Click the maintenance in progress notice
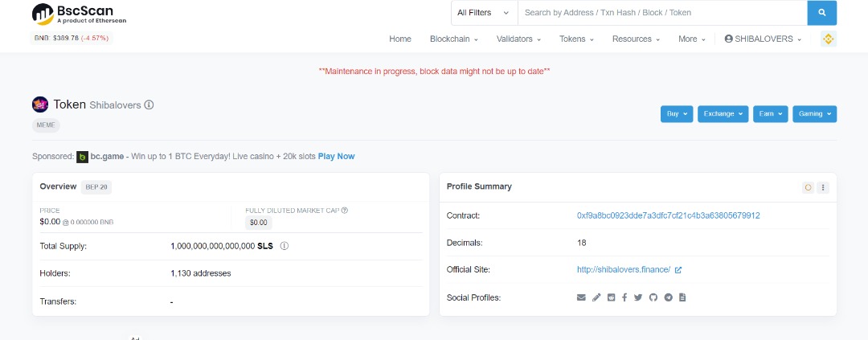 (x=434, y=72)
